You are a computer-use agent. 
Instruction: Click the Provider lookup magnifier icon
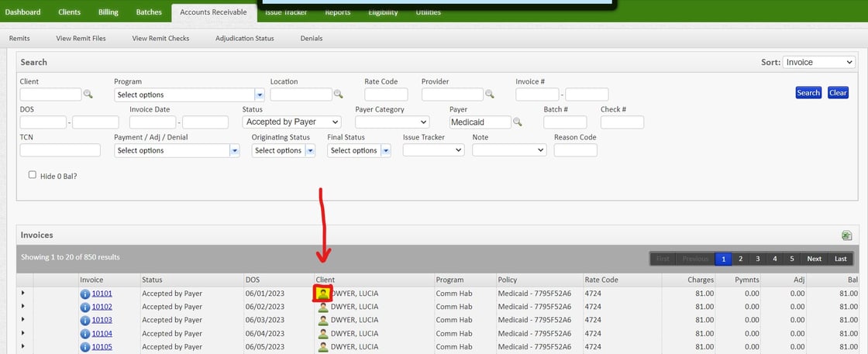[489, 94]
